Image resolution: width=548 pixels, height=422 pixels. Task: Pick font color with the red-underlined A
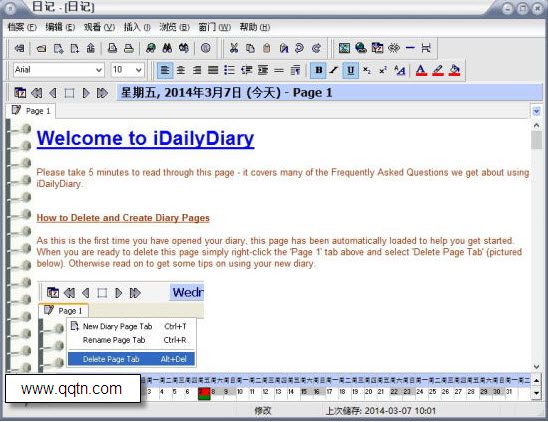pyautogui.click(x=421, y=70)
